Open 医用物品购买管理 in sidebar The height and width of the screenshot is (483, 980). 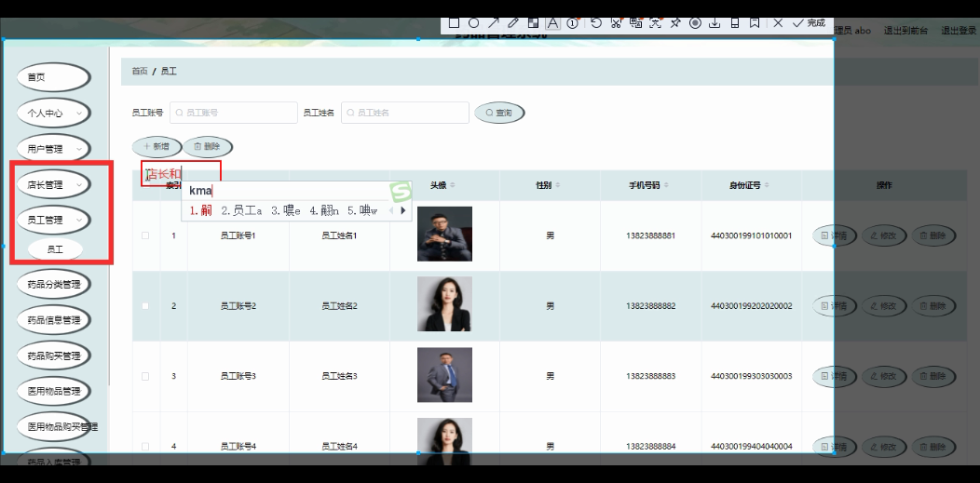58,427
